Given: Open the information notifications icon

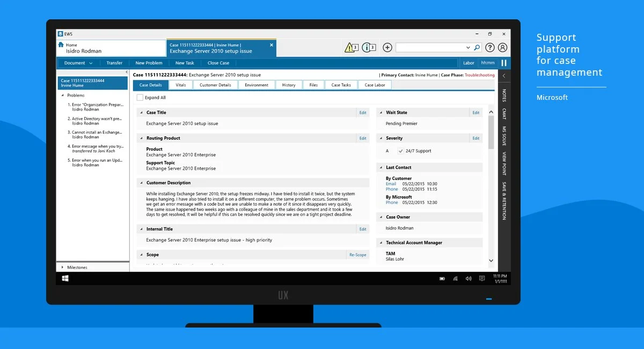Looking at the screenshot, I should coord(369,47).
